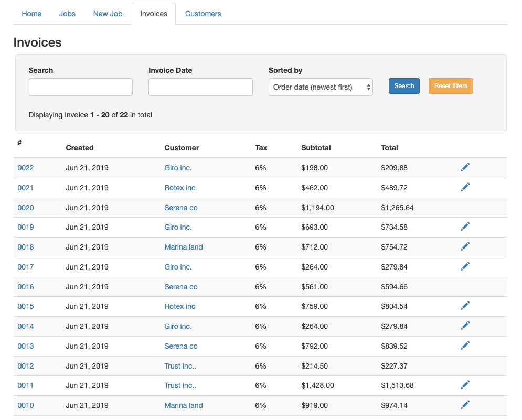
Task: Open Giro inc. customer on invoice 0019
Action: (x=178, y=227)
